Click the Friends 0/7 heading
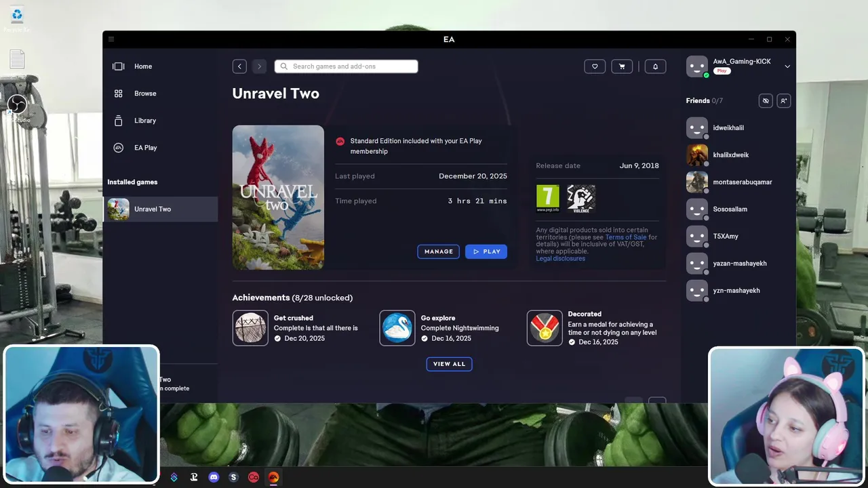 (x=705, y=101)
